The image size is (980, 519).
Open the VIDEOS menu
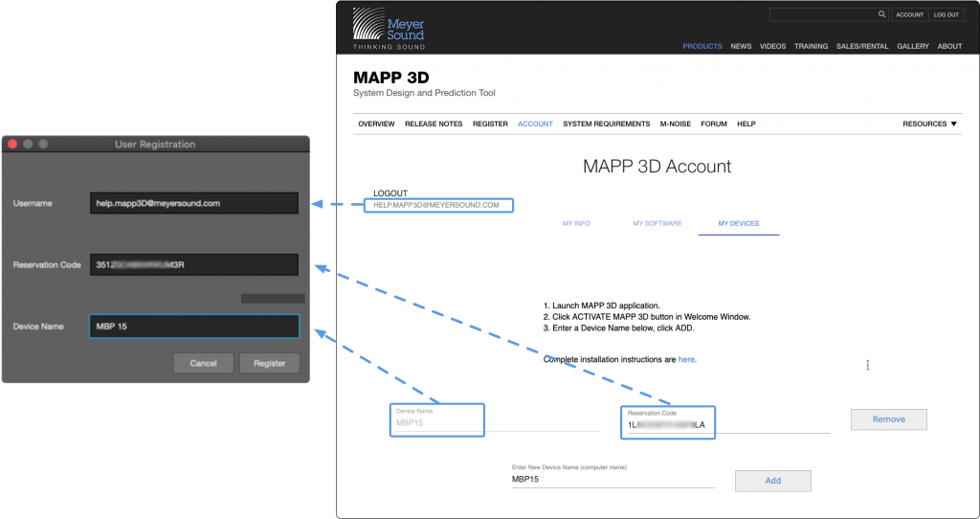(x=772, y=46)
